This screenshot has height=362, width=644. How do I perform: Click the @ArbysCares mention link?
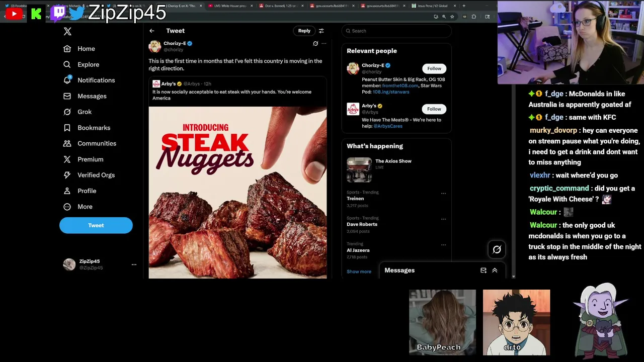tap(388, 126)
